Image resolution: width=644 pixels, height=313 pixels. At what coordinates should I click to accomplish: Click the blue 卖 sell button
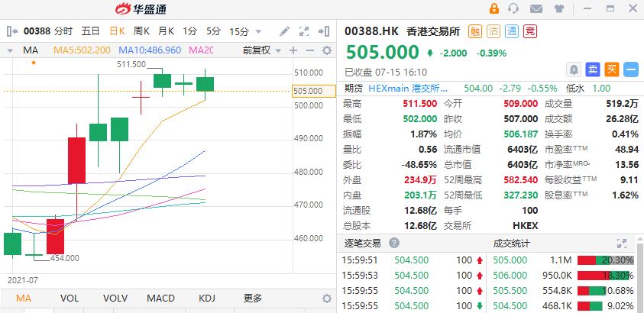[x=592, y=69]
